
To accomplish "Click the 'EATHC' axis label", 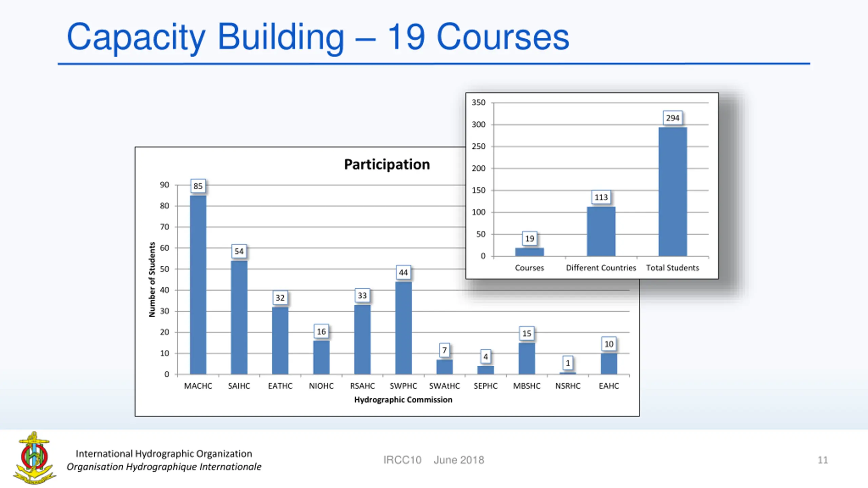I will tap(280, 386).
